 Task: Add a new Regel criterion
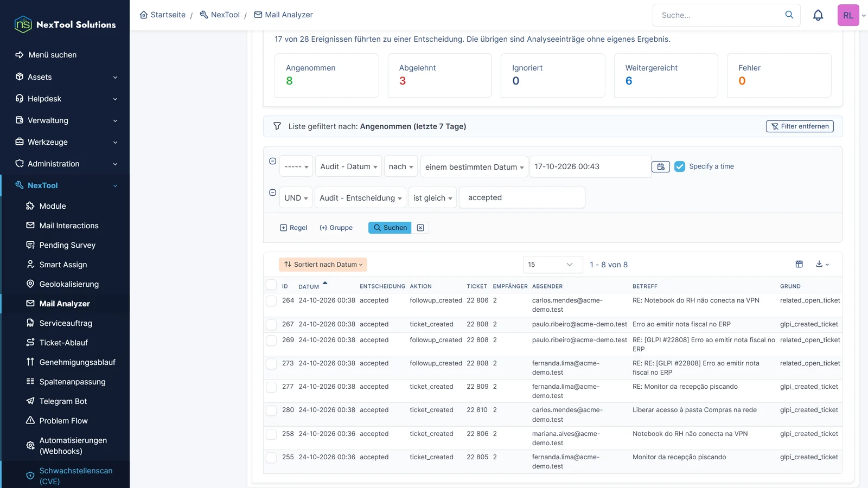(x=293, y=228)
